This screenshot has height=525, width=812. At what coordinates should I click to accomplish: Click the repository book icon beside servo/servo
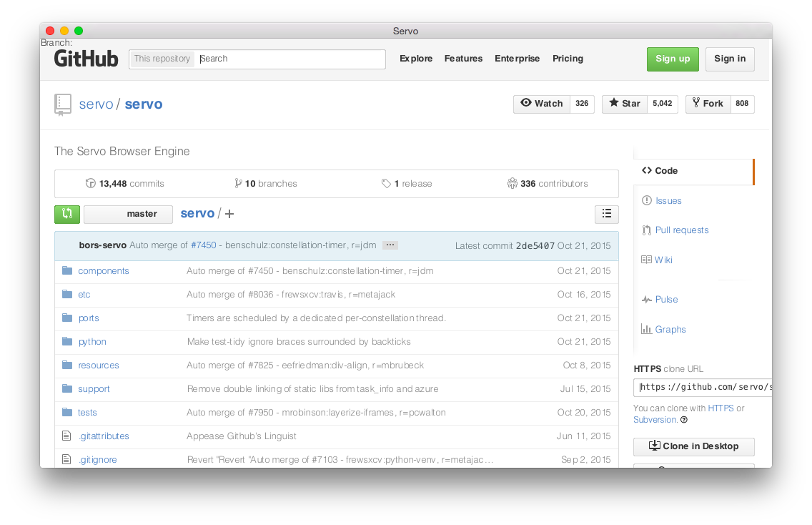pyautogui.click(x=63, y=104)
